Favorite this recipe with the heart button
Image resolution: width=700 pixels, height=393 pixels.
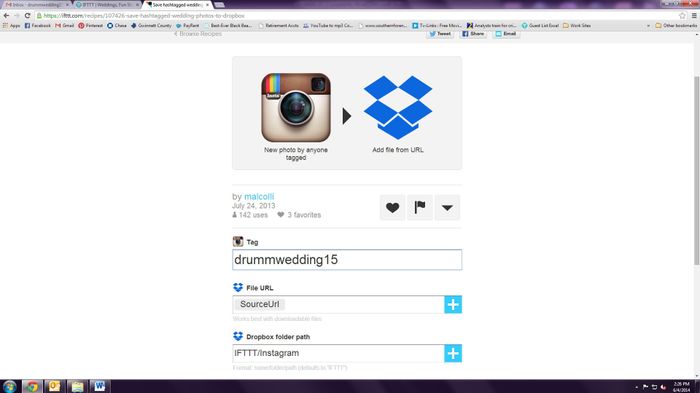[x=392, y=208]
